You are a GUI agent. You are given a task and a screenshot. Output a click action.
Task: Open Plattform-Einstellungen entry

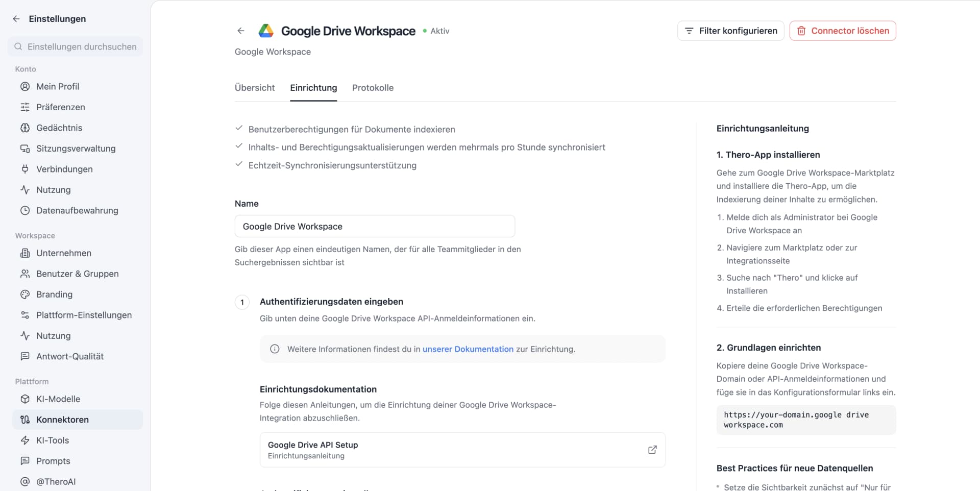click(x=78, y=315)
